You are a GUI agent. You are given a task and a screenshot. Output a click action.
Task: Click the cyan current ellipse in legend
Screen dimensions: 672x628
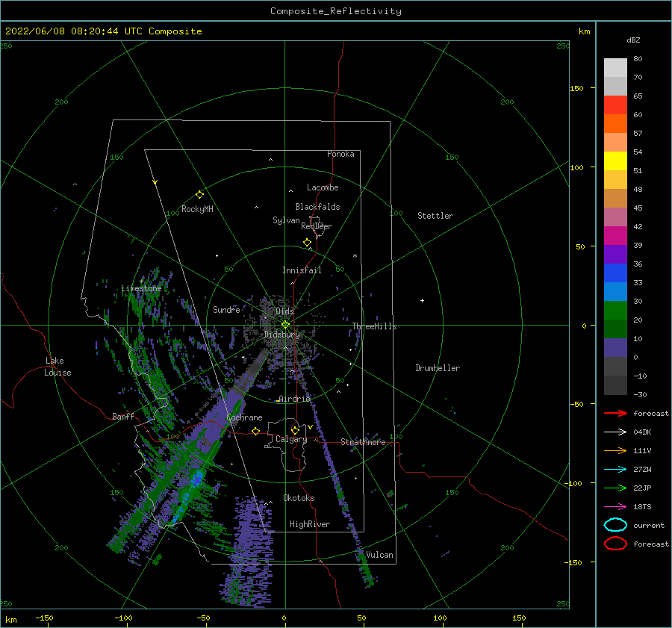[615, 525]
